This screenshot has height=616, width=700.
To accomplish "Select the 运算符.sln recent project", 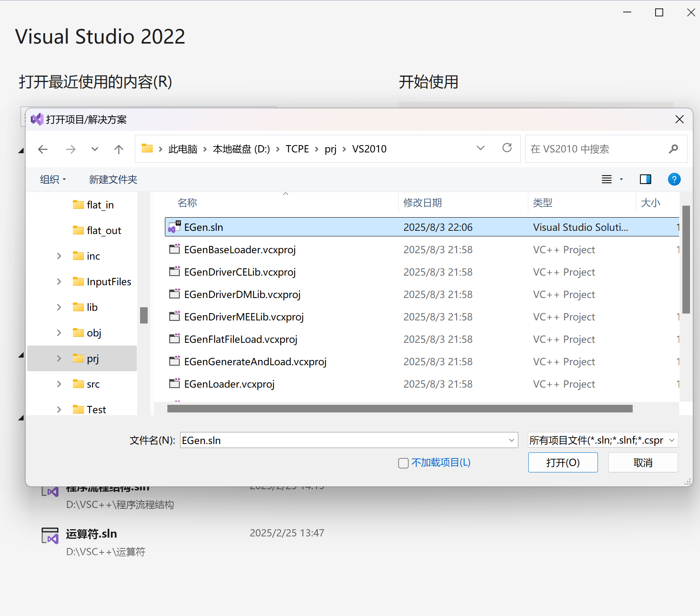I will (91, 533).
